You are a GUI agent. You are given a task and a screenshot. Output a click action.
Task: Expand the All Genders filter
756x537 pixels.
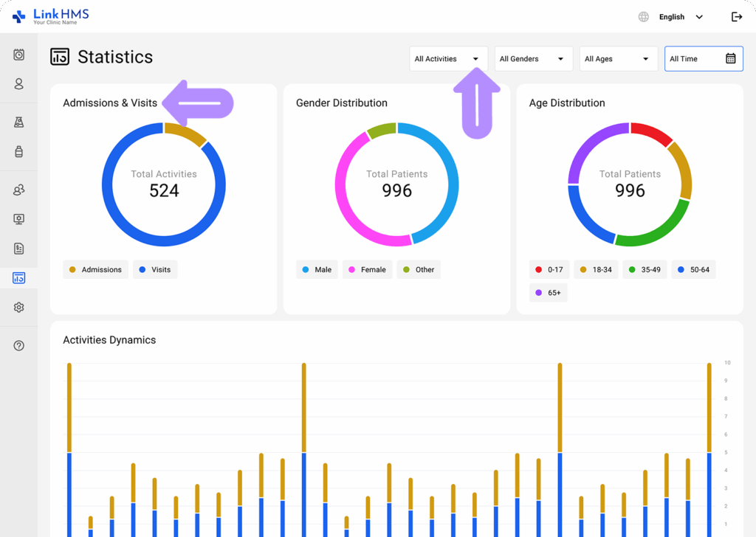tap(533, 58)
